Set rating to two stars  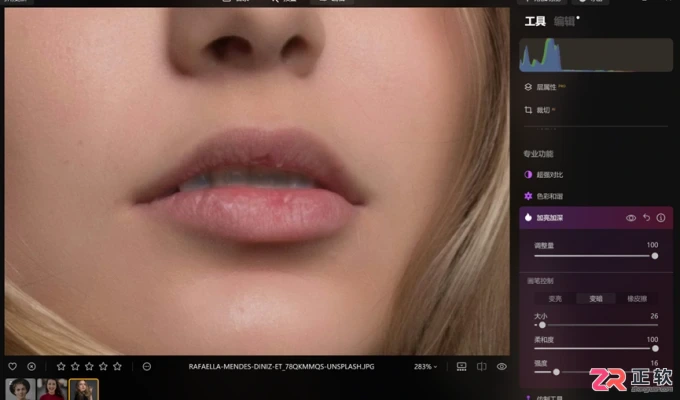point(75,367)
